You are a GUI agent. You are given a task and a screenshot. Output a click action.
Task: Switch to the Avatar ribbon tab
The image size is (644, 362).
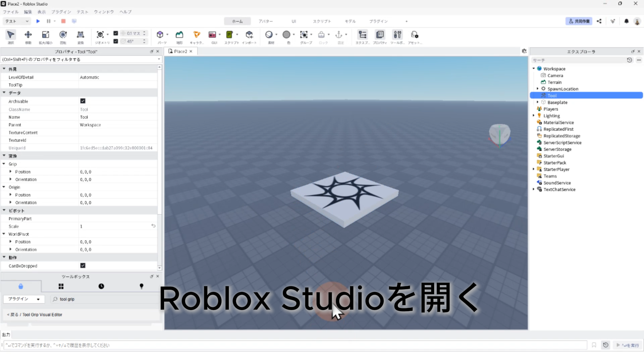pos(265,21)
